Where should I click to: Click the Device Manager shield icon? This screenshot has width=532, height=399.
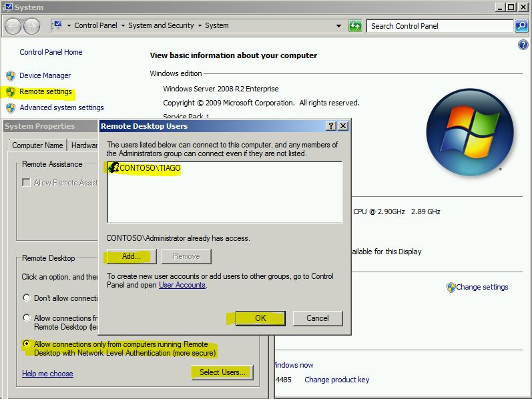pos(11,76)
